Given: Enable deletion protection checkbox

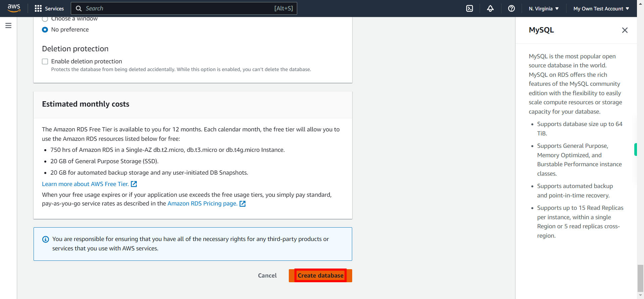Looking at the screenshot, I should [45, 61].
